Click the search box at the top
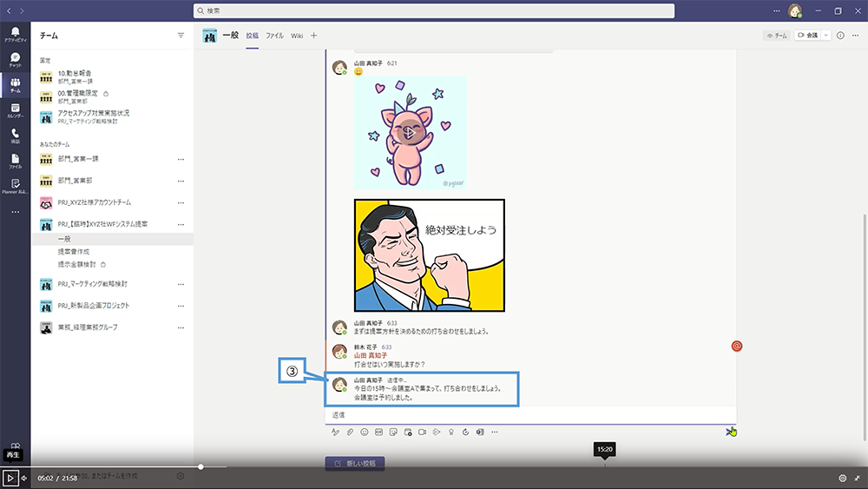This screenshot has width=868, height=489. pyautogui.click(x=434, y=10)
